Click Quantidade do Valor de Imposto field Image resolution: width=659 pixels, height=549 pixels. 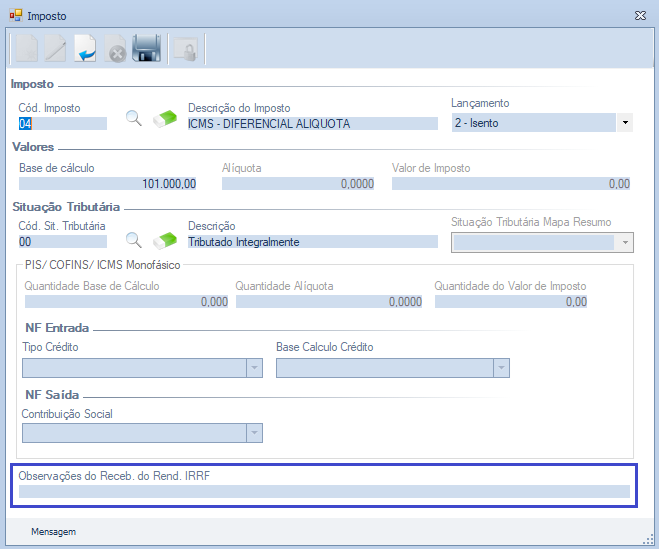tap(511, 301)
